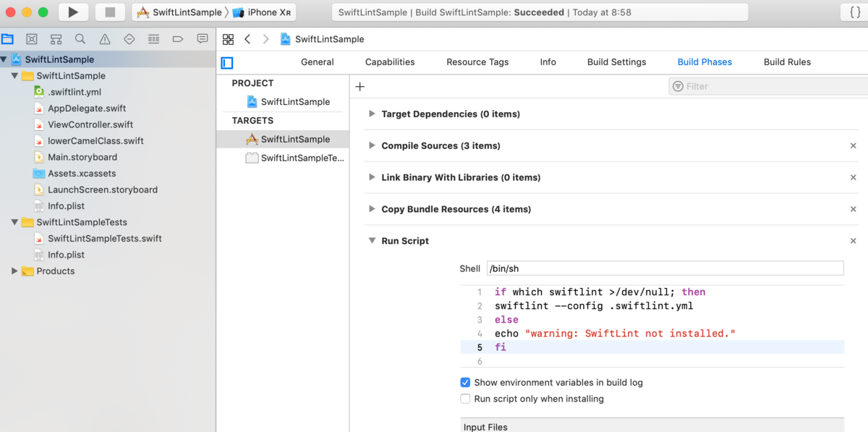The width and height of the screenshot is (868, 432).
Task: Place cursor on script line with fi
Action: 652,347
